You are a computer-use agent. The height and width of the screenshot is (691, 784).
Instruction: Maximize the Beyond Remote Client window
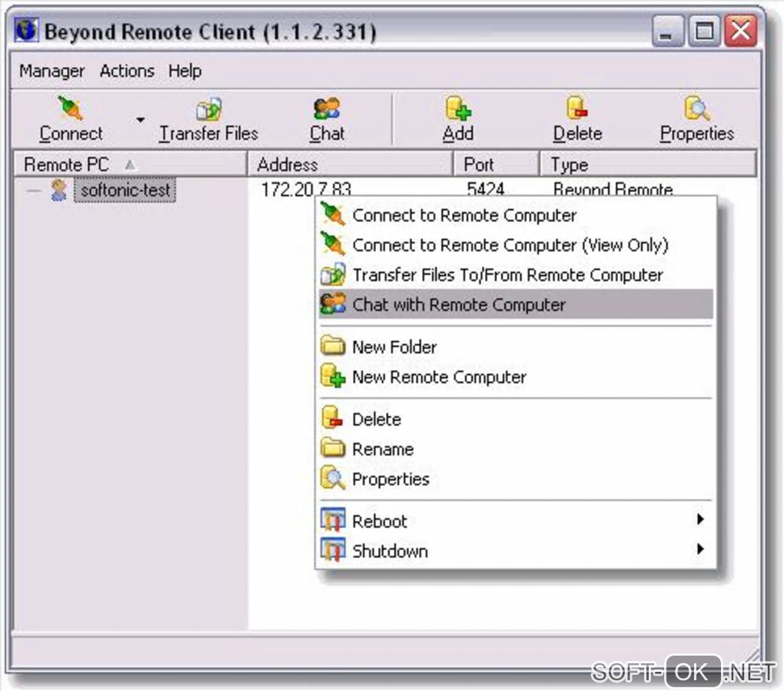(704, 31)
